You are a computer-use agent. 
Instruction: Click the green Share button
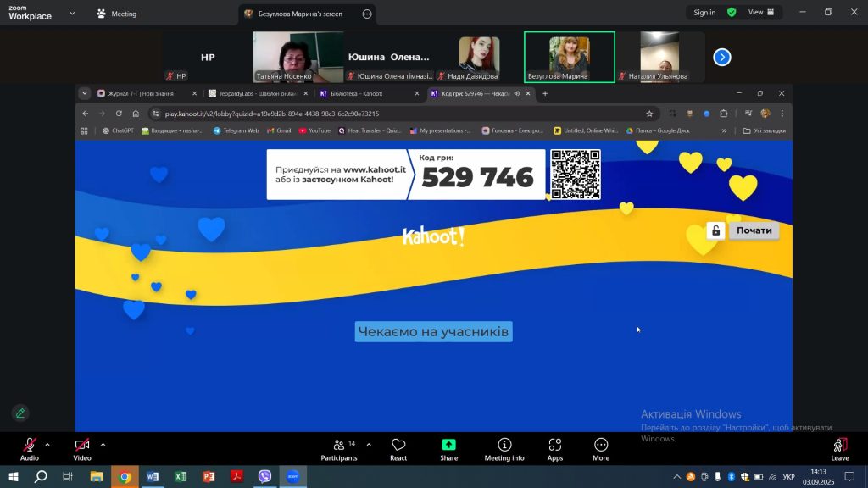[x=448, y=449]
